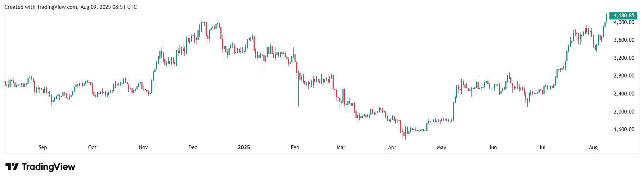The image size is (644, 180).
Task: Click the Apr label on time axis
Action: tap(392, 147)
